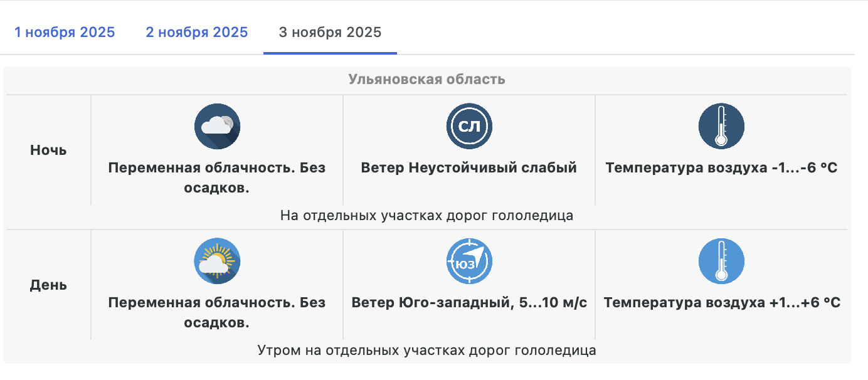Screen dimensions: 868x380
Task: Select the Ночь row label
Action: pos(48,150)
